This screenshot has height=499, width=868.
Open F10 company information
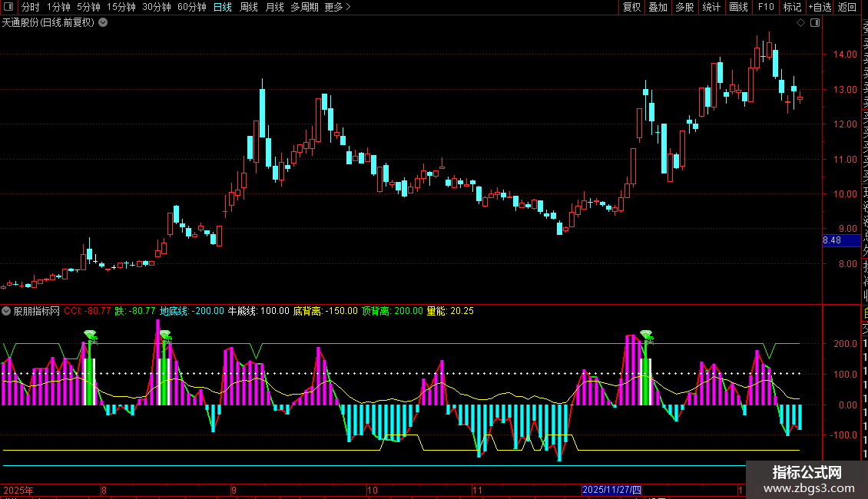pyautogui.click(x=766, y=7)
